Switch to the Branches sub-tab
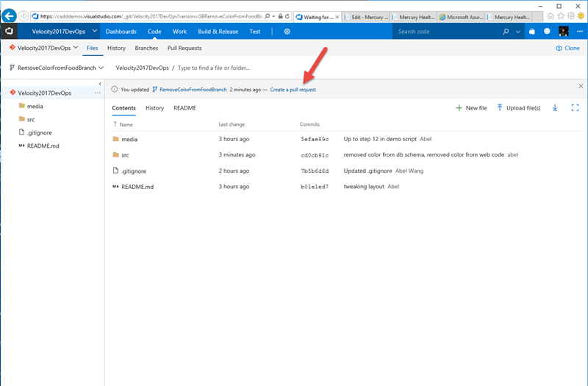Viewport: 588px width, 386px height. click(x=146, y=48)
